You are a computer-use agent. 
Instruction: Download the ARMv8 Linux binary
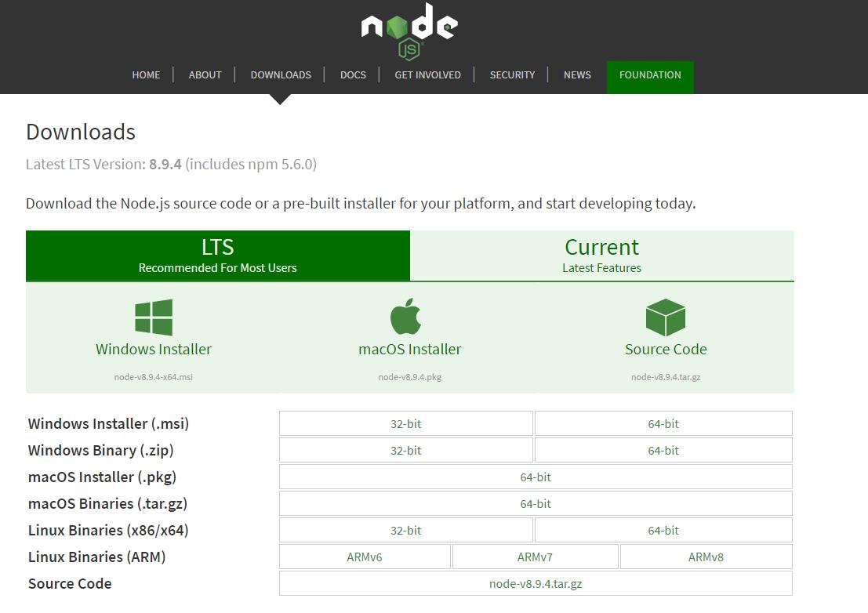pyautogui.click(x=706, y=557)
